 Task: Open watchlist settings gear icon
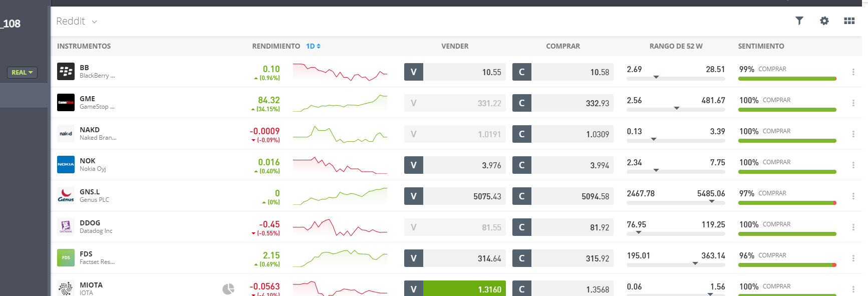824,21
